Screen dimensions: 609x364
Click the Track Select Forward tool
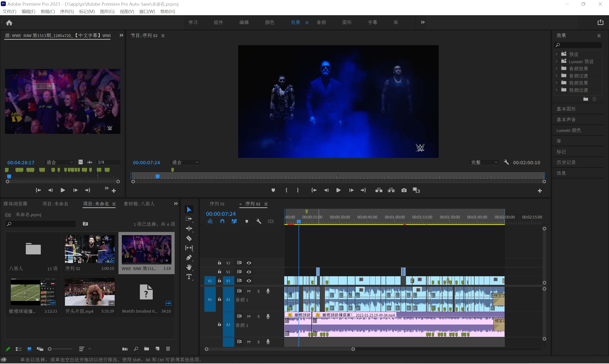189,219
